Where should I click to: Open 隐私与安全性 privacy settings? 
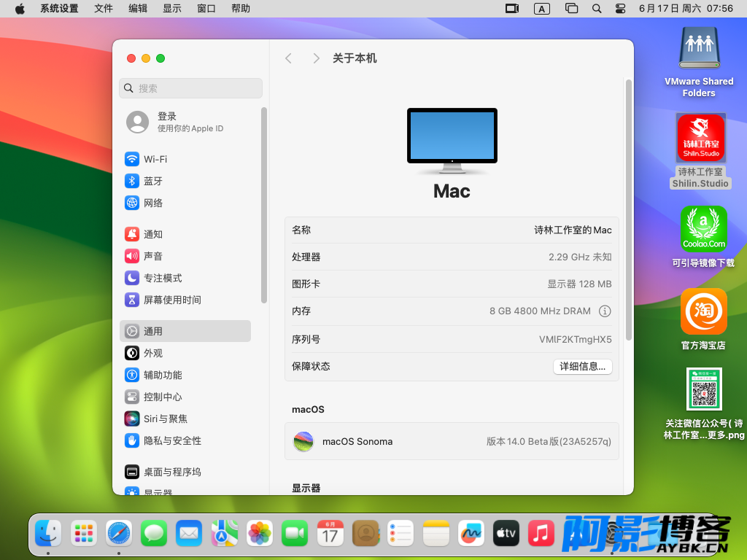tap(185, 440)
